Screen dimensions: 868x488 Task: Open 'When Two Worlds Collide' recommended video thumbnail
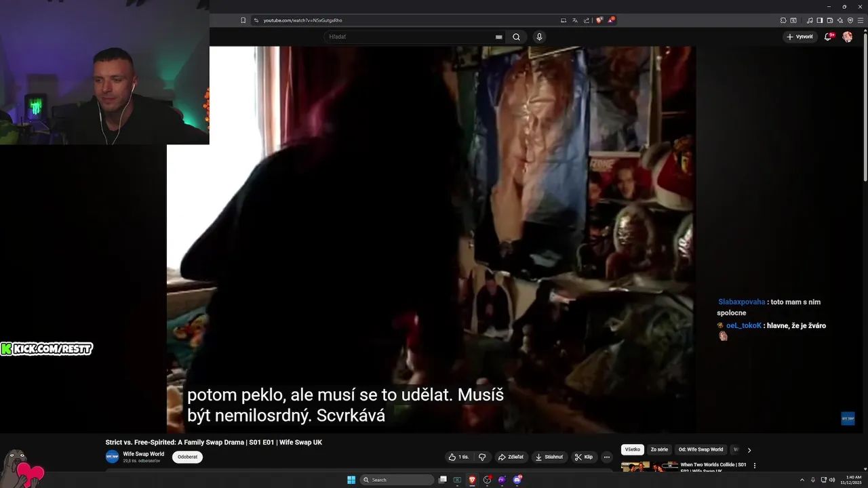tap(650, 466)
